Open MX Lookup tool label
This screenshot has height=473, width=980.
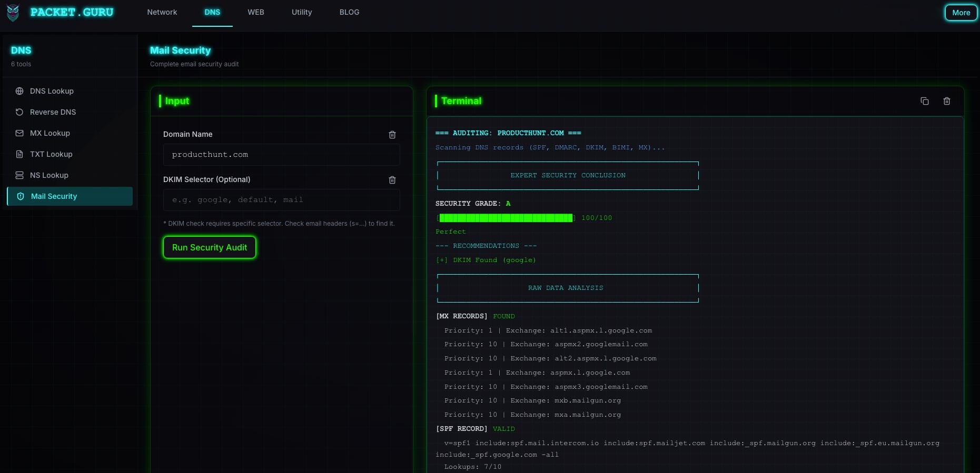coord(50,133)
